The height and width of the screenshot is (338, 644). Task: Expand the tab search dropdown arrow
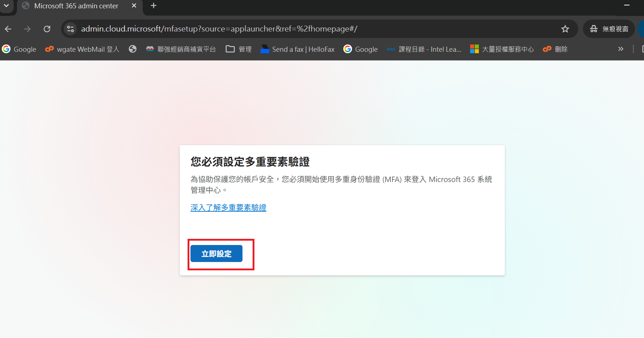(7, 6)
